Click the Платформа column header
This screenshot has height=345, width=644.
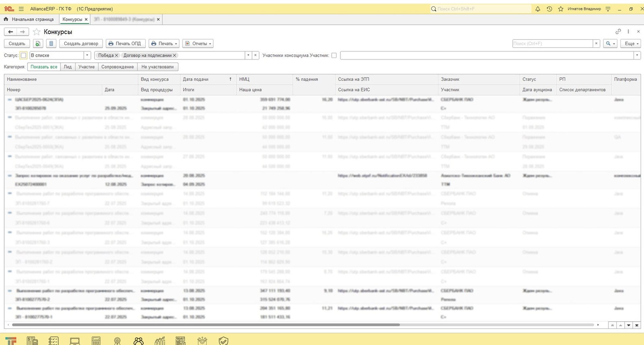point(626,79)
